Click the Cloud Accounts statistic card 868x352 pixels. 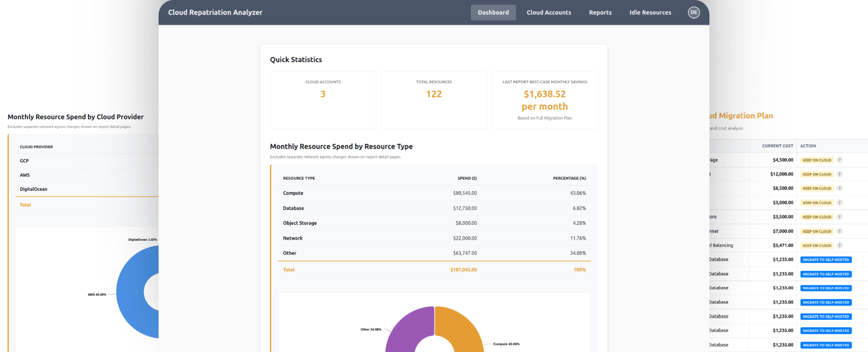(x=323, y=100)
